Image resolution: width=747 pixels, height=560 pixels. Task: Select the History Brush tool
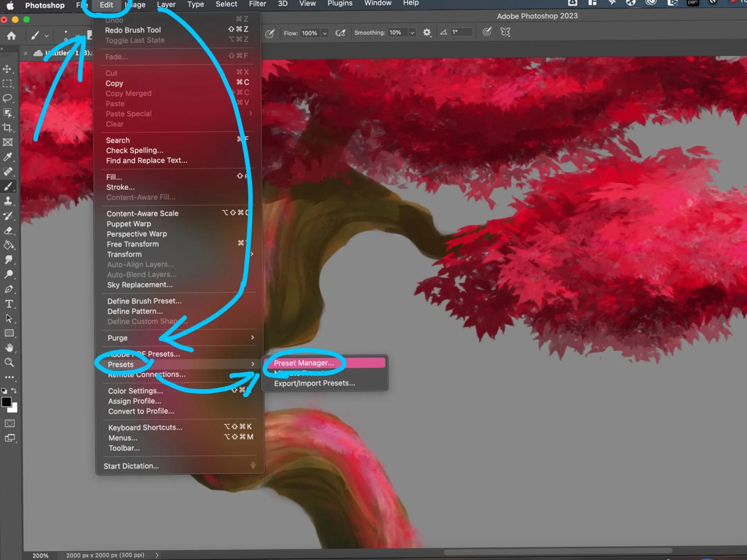click(8, 216)
